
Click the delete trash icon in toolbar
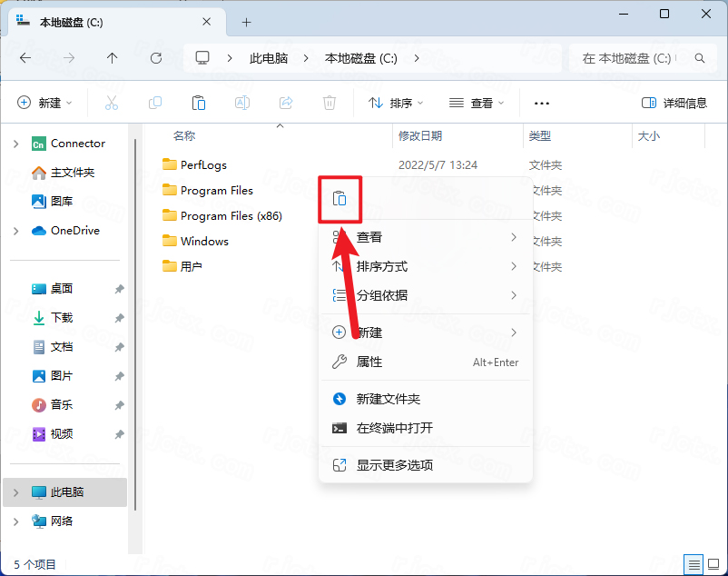(330, 103)
